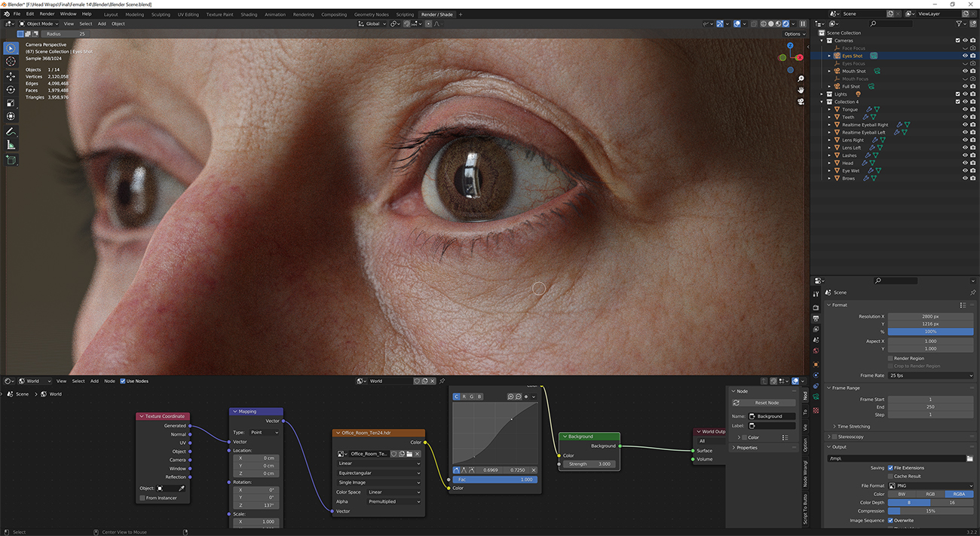The height and width of the screenshot is (536, 980).
Task: Open World properties tab icon
Action: pos(816,351)
